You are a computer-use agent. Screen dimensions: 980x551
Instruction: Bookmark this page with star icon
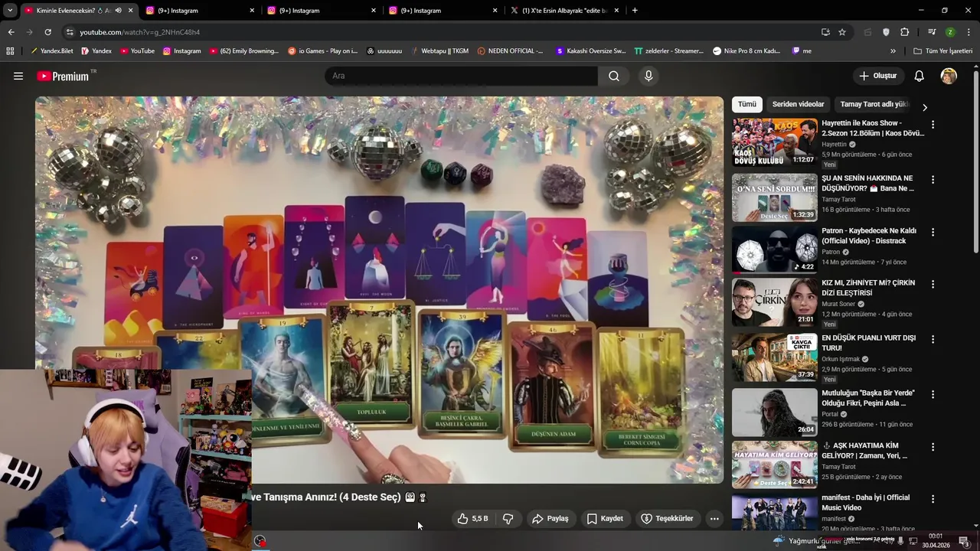[842, 32]
